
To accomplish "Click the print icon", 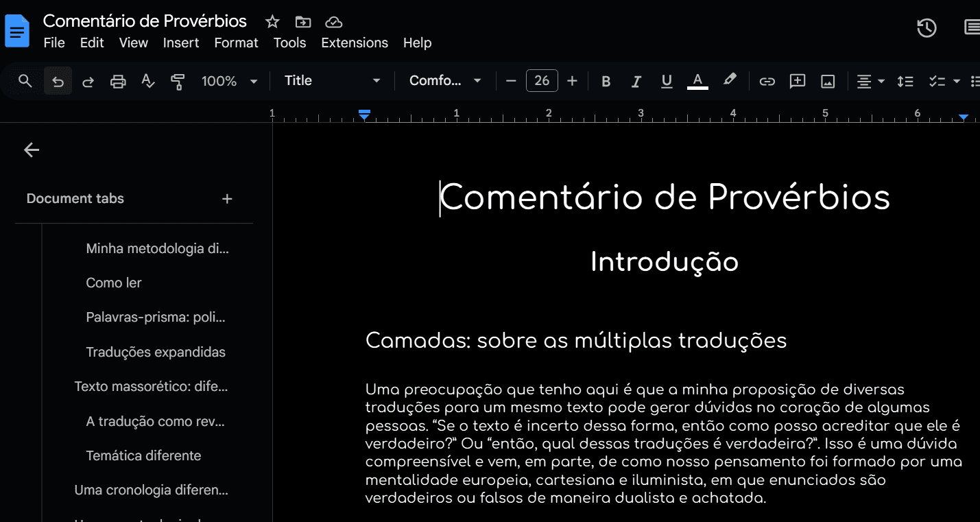I will (x=118, y=82).
